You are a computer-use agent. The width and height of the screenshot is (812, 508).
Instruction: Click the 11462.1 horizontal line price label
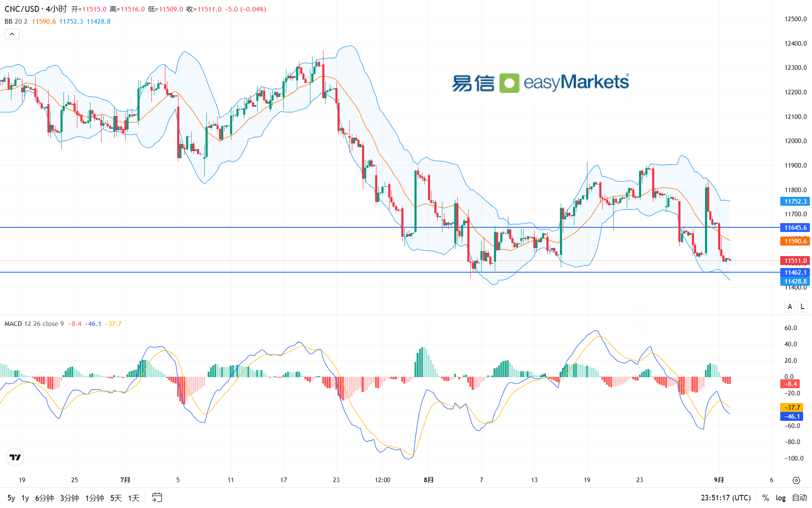[795, 273]
